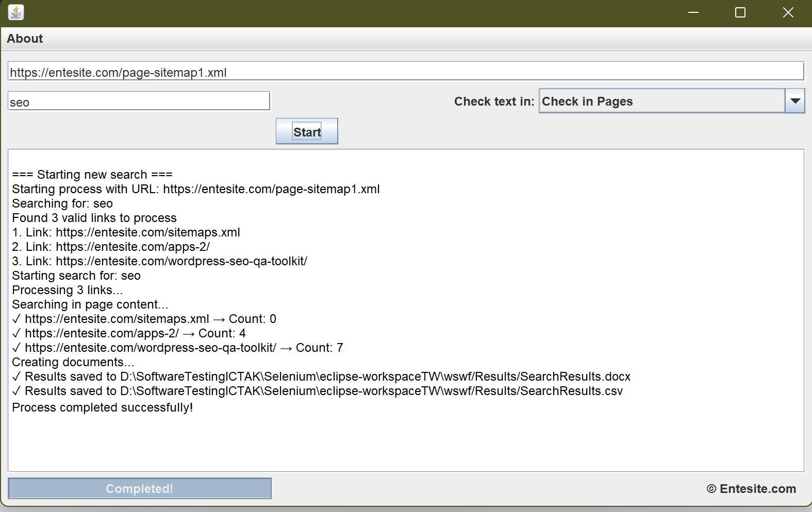This screenshot has width=812, height=512.
Task: Open the About menu
Action: 25,39
